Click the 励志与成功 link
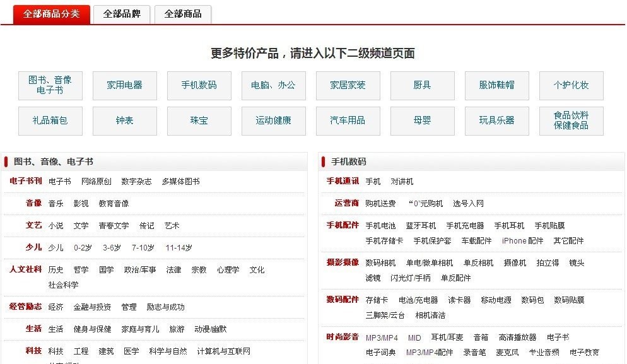Screen dimensions: 627x364 click(165, 307)
